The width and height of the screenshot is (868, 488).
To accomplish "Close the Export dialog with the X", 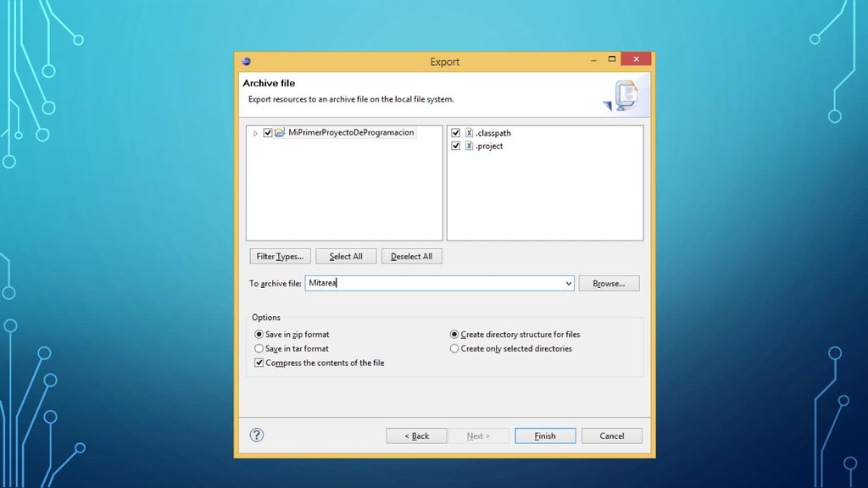I will [636, 59].
